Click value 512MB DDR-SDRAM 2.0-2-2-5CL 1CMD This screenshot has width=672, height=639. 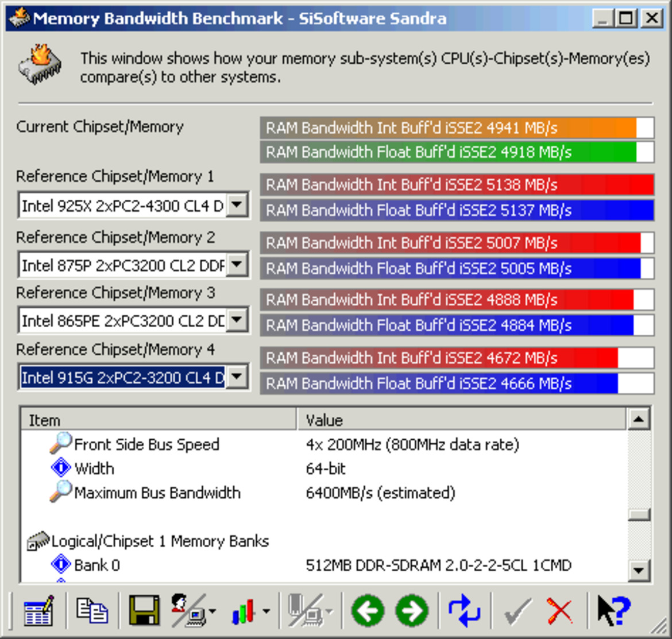pyautogui.click(x=438, y=566)
